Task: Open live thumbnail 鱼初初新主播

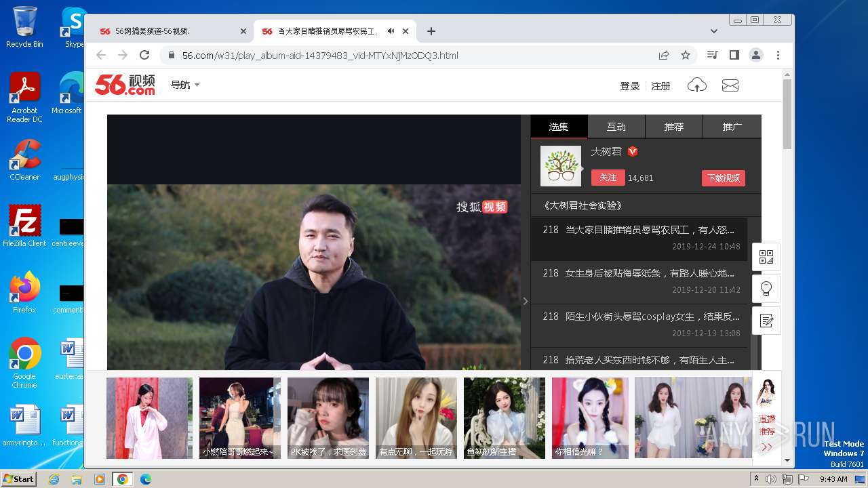Action: click(505, 418)
